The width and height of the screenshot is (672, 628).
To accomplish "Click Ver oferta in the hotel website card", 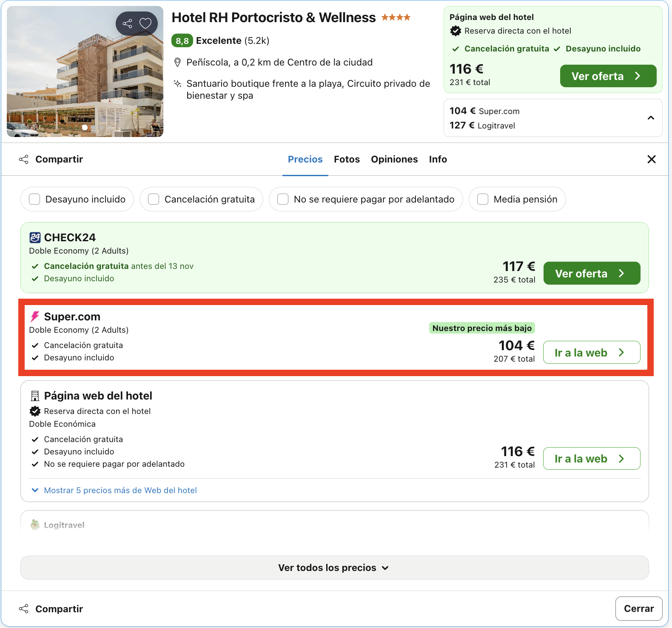I will [608, 76].
